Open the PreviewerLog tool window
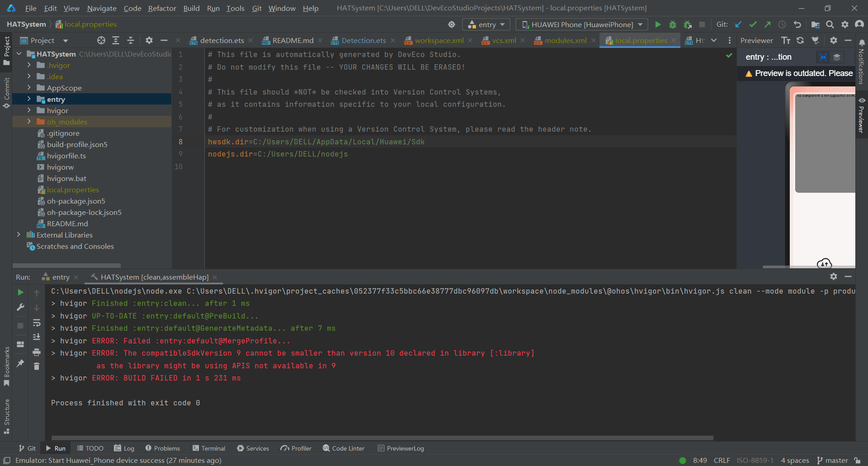Viewport: 868px width, 466px height. (401, 448)
